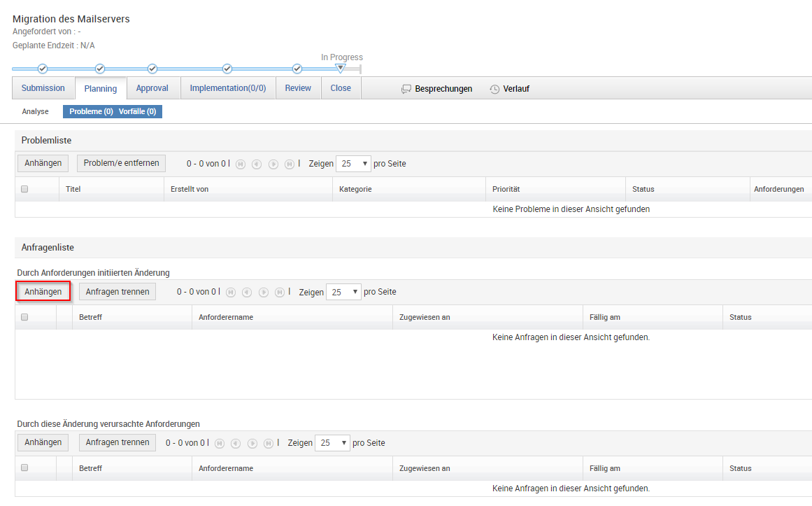Click the Planning stage checkmark on progress bar
The width and height of the screenshot is (812, 506).
(100, 69)
